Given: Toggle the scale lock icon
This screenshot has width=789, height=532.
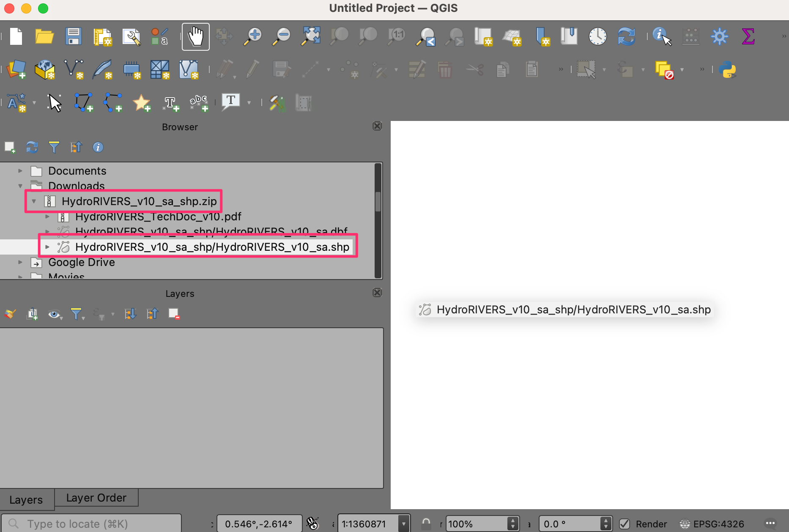Looking at the screenshot, I should [426, 524].
